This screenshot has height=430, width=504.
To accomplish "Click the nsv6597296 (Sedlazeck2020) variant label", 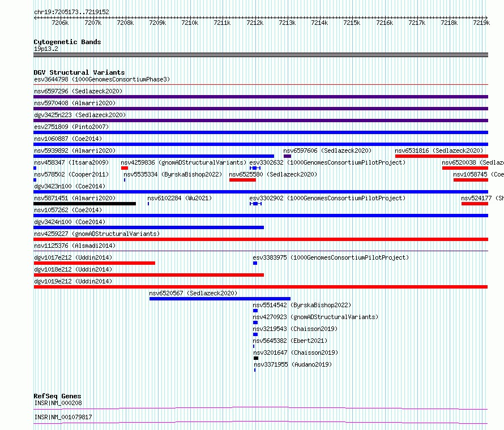I will coord(78,91).
